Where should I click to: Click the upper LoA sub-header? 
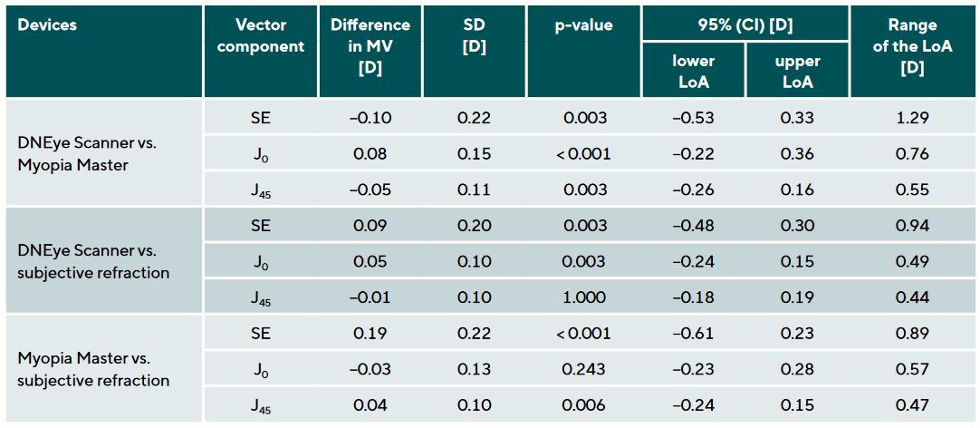(x=797, y=71)
